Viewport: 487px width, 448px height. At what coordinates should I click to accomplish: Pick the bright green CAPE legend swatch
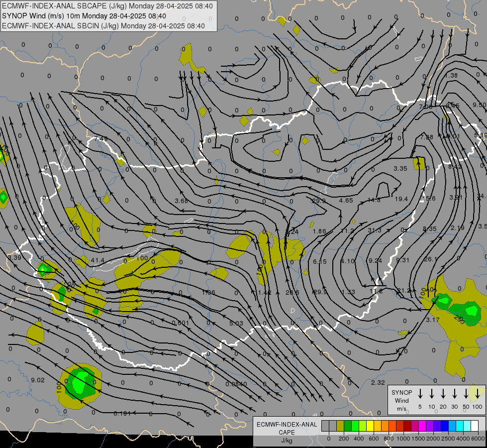click(355, 426)
